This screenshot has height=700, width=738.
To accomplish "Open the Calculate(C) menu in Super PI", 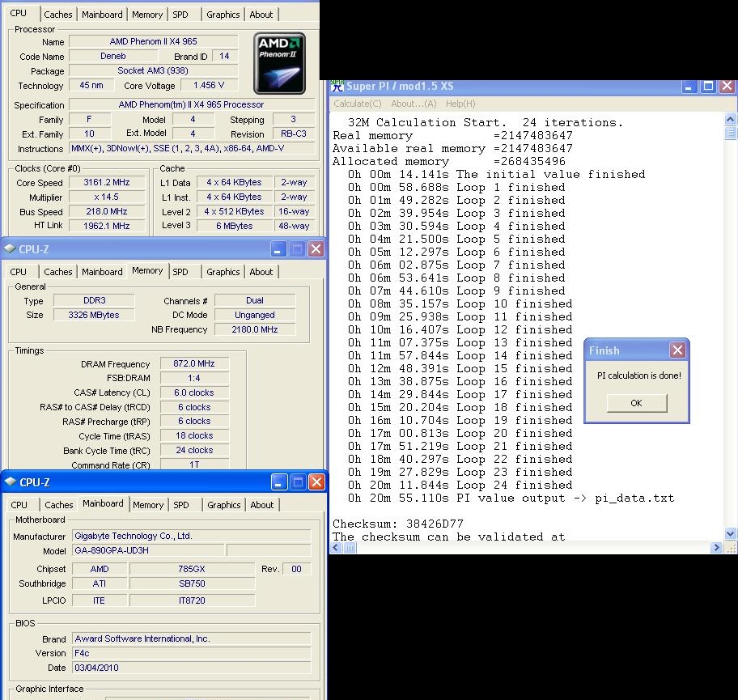I will point(357,104).
